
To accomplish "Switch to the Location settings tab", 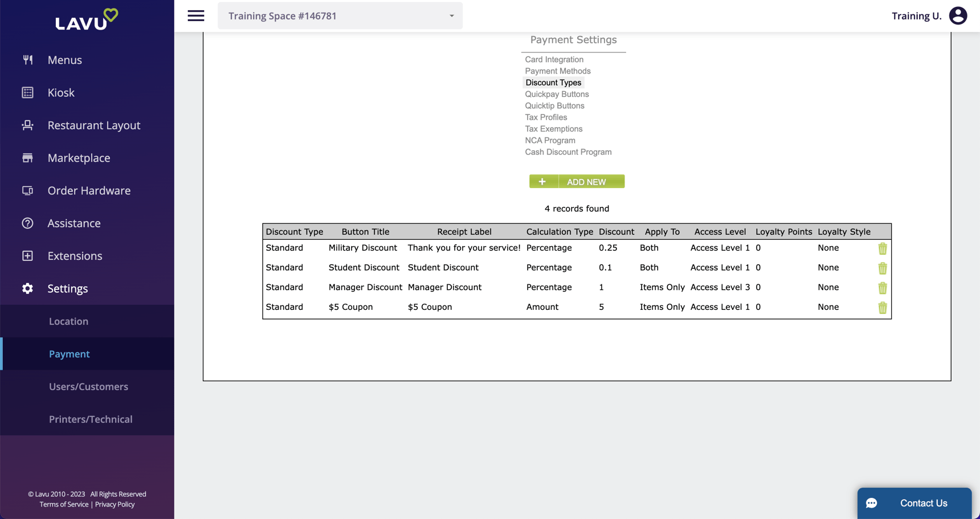I will tap(68, 321).
